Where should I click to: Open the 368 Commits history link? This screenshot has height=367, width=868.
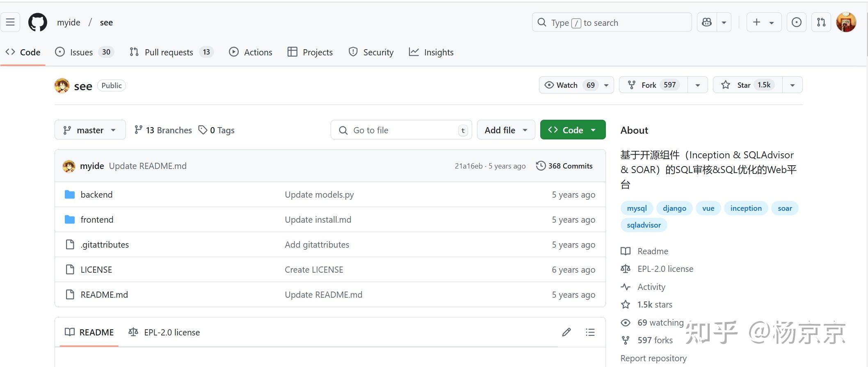564,166
